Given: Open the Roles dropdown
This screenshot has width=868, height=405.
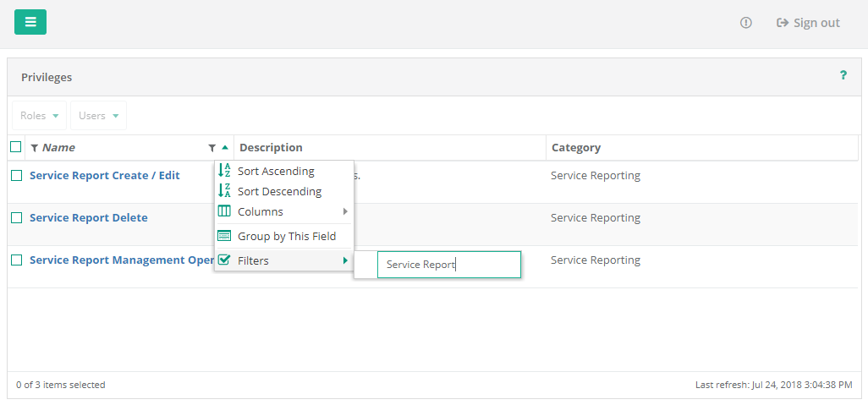Looking at the screenshot, I should point(39,116).
